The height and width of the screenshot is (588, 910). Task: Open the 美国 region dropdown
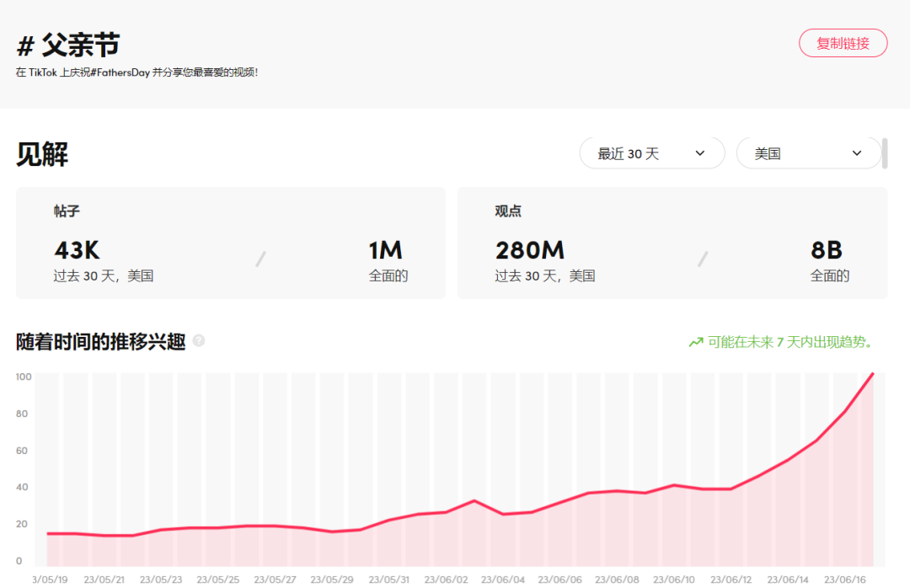click(809, 153)
